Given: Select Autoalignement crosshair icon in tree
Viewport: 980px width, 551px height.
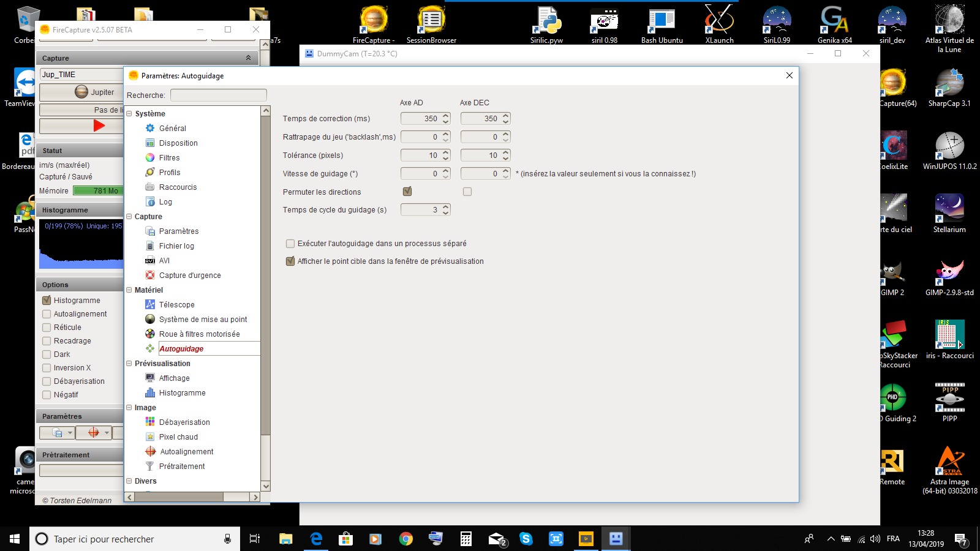Looking at the screenshot, I should click(151, 451).
